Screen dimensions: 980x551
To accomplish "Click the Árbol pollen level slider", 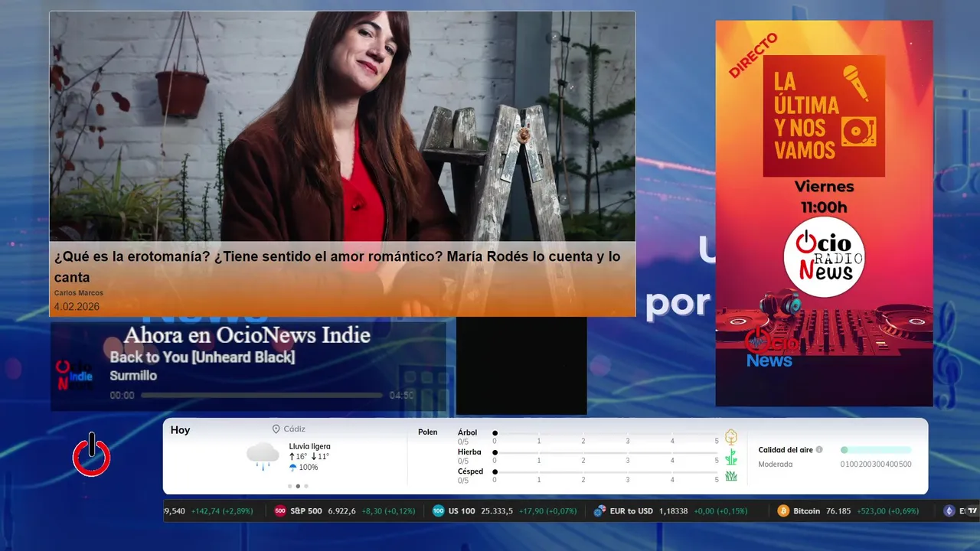I will (606, 433).
